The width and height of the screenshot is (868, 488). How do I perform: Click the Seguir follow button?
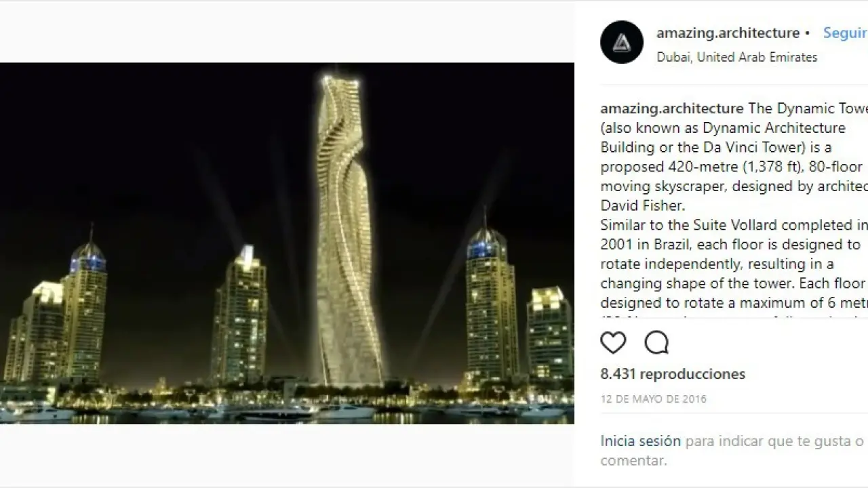coord(845,33)
